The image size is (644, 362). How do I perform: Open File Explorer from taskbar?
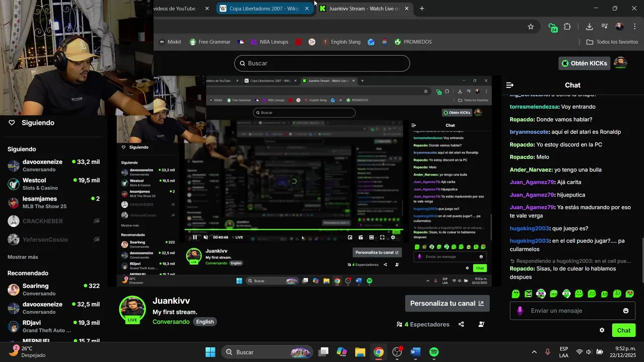click(x=360, y=352)
